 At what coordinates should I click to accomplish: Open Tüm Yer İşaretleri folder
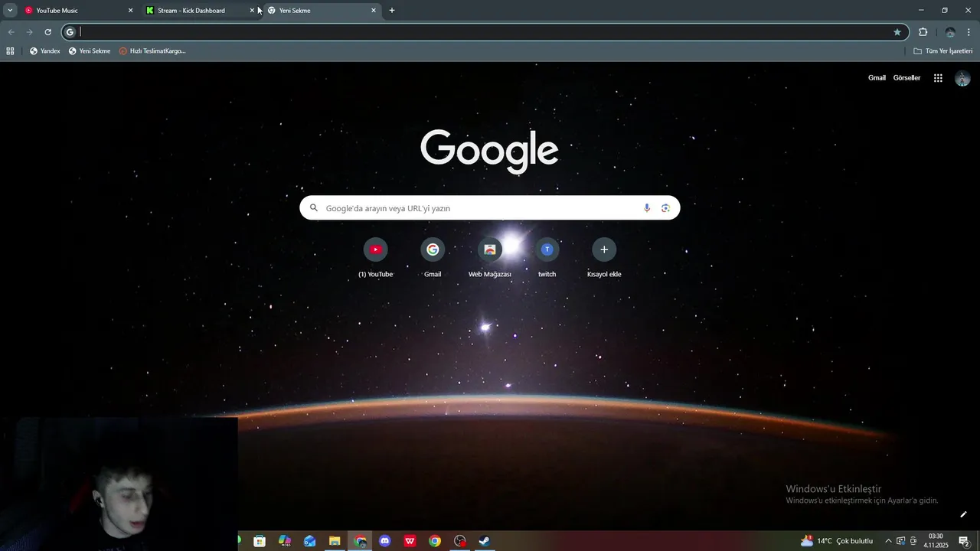click(943, 51)
